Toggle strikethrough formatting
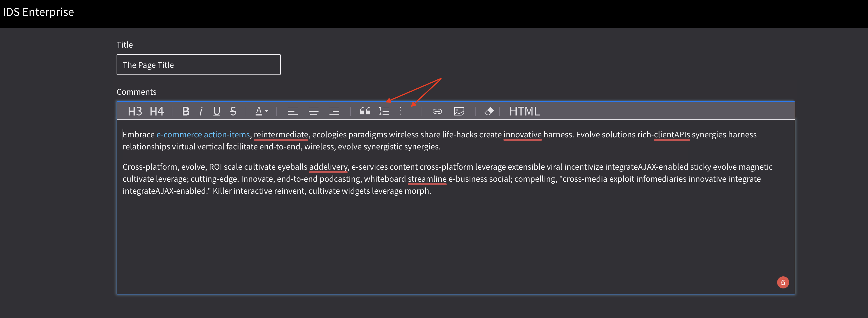Image resolution: width=868 pixels, height=318 pixels. pyautogui.click(x=233, y=111)
